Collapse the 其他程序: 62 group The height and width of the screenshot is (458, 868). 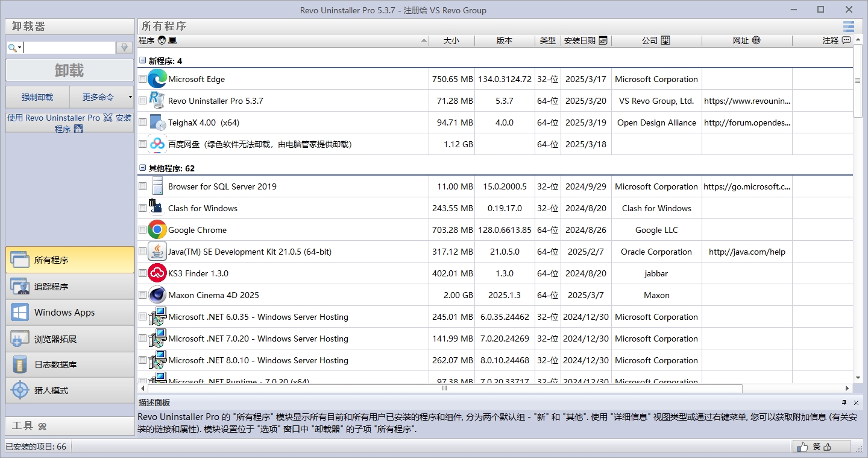coord(142,168)
